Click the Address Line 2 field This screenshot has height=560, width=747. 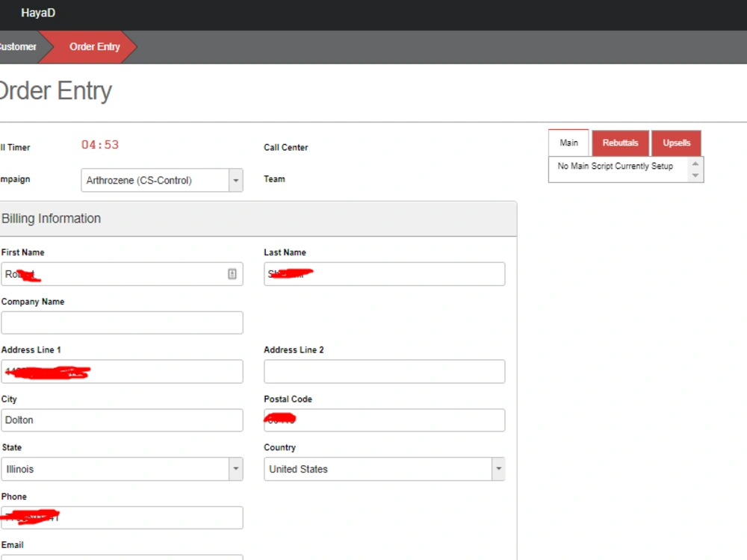(x=385, y=371)
